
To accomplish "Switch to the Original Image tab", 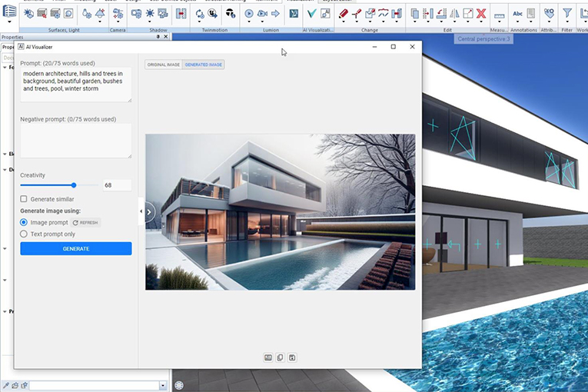I will pos(163,65).
